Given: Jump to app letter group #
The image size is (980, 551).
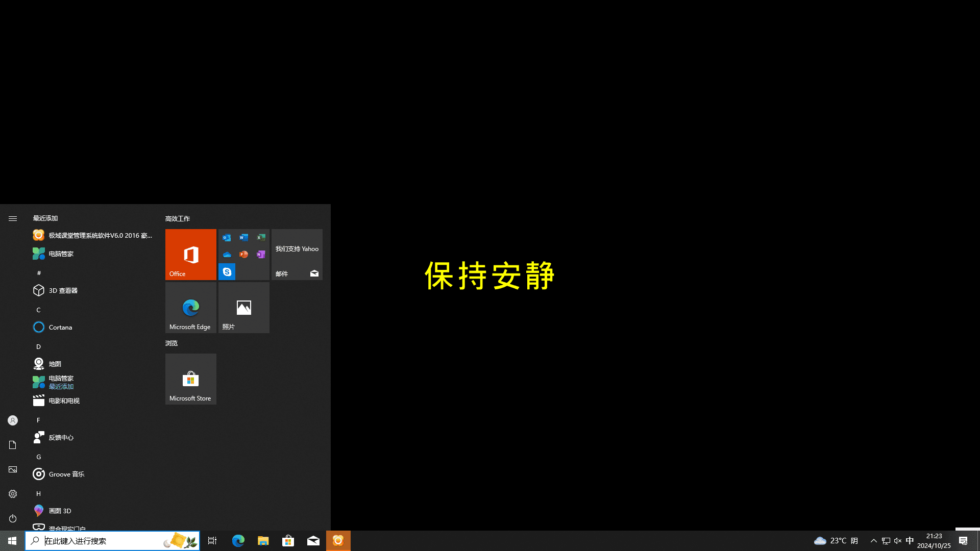Looking at the screenshot, I should click(39, 273).
